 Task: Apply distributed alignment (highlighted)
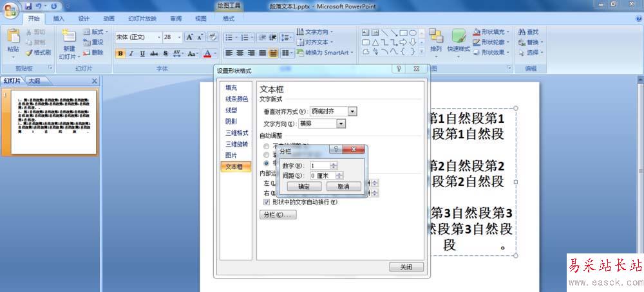[x=273, y=53]
